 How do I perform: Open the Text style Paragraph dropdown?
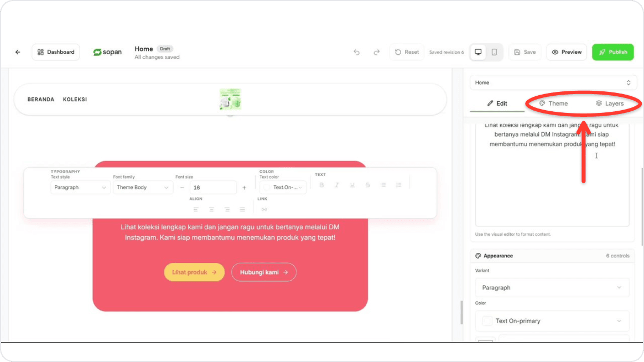pyautogui.click(x=80, y=188)
